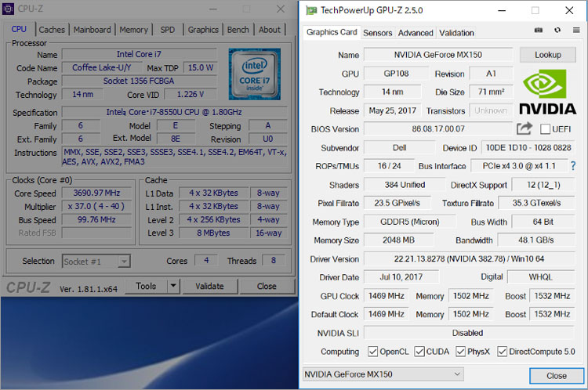The image size is (588, 390).
Task: Click Driver Version field in GPU-Z
Action: point(469,258)
